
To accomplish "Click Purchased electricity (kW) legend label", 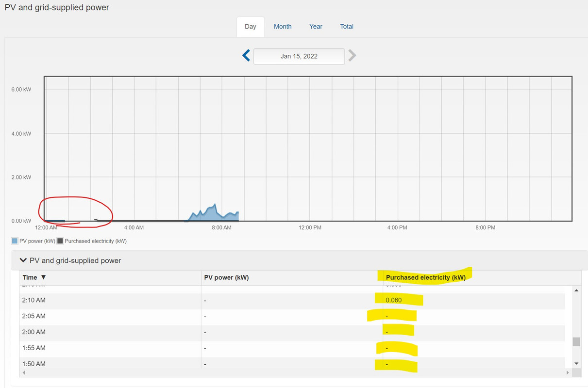I will 96,241.
